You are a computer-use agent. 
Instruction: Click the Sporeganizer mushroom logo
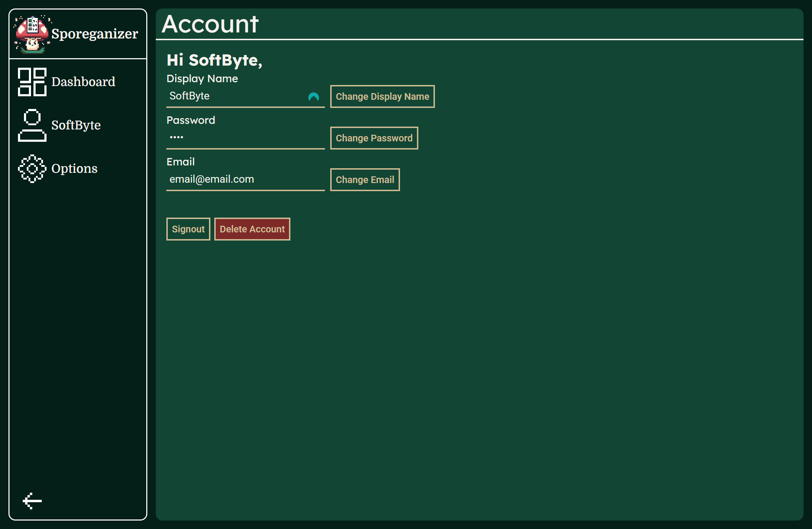tap(32, 34)
